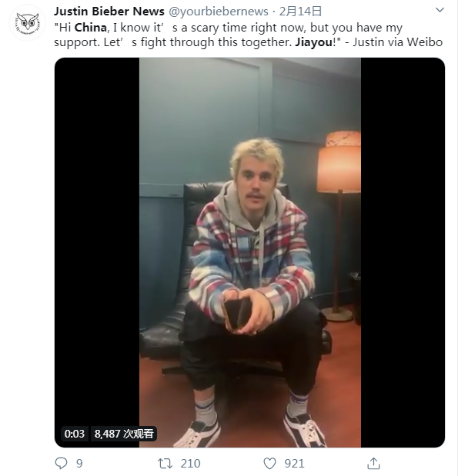Click the phone held in the video

click(238, 314)
